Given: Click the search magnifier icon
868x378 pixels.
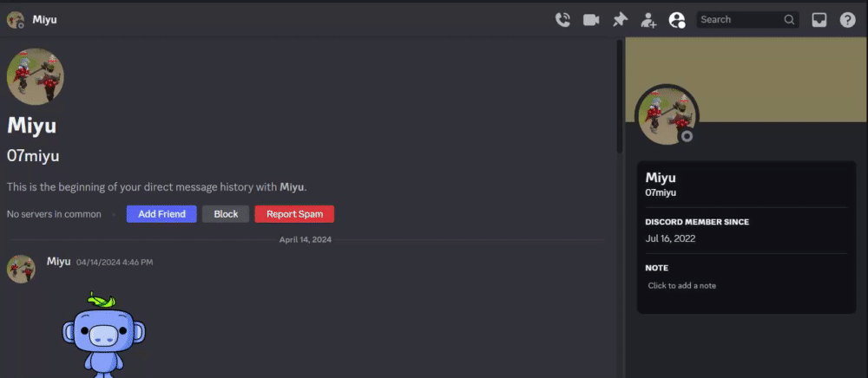Looking at the screenshot, I should 789,19.
